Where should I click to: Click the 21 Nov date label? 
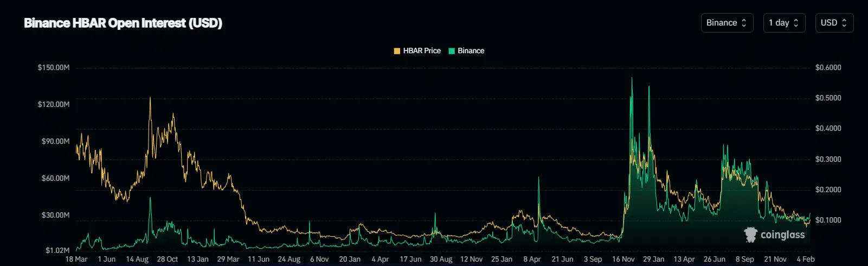(775, 259)
